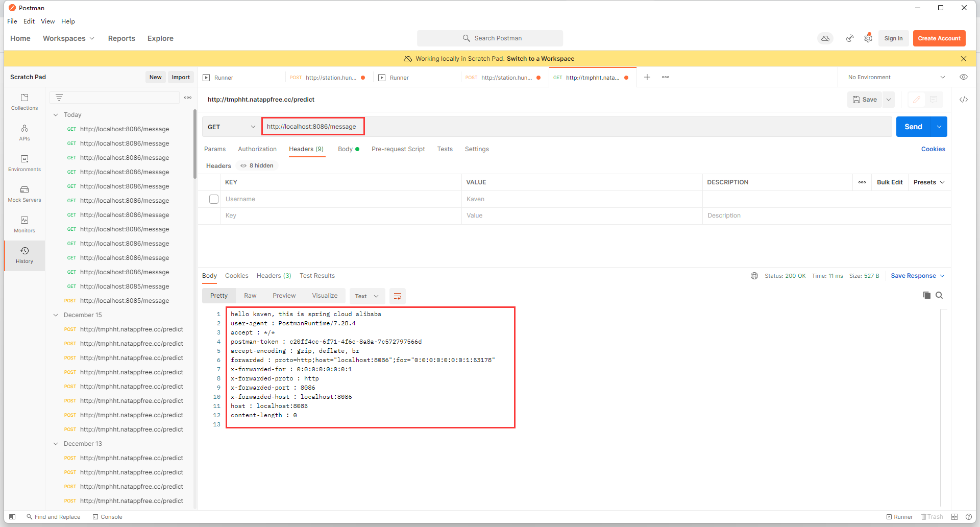The width and height of the screenshot is (980, 527).
Task: Click the environment quick look eye icon
Action: pyautogui.click(x=964, y=77)
